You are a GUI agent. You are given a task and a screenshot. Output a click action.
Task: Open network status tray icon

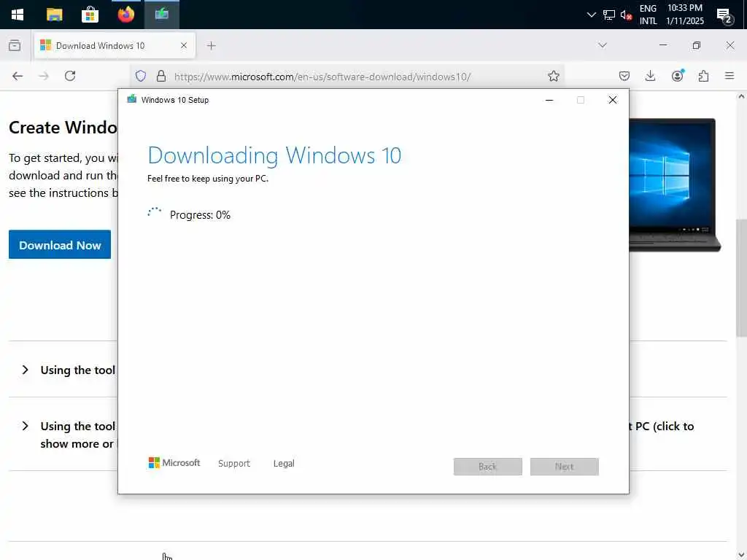tap(609, 15)
